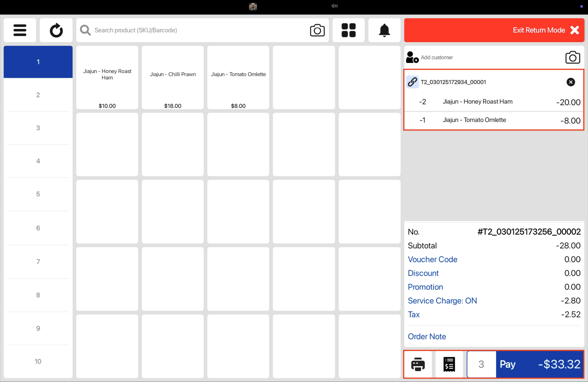Click the printer icon near Pay
The width and height of the screenshot is (588, 382).
(x=418, y=364)
